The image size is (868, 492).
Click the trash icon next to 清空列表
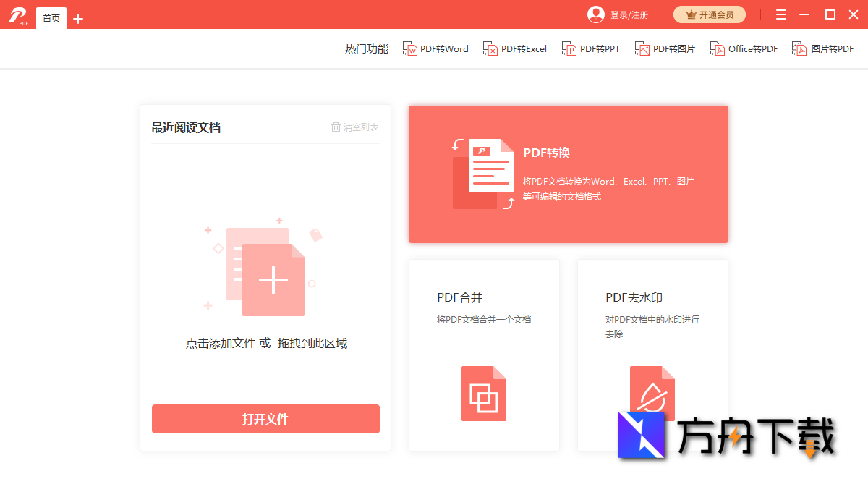tap(335, 127)
